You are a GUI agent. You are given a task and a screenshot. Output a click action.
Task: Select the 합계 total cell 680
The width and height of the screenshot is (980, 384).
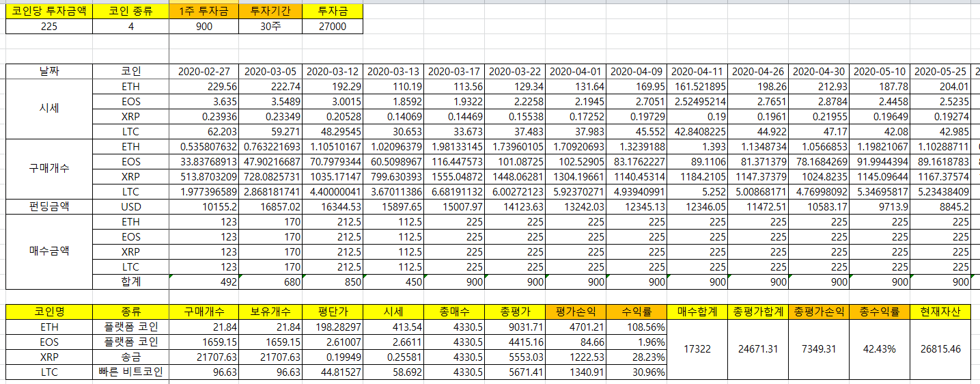(270, 282)
